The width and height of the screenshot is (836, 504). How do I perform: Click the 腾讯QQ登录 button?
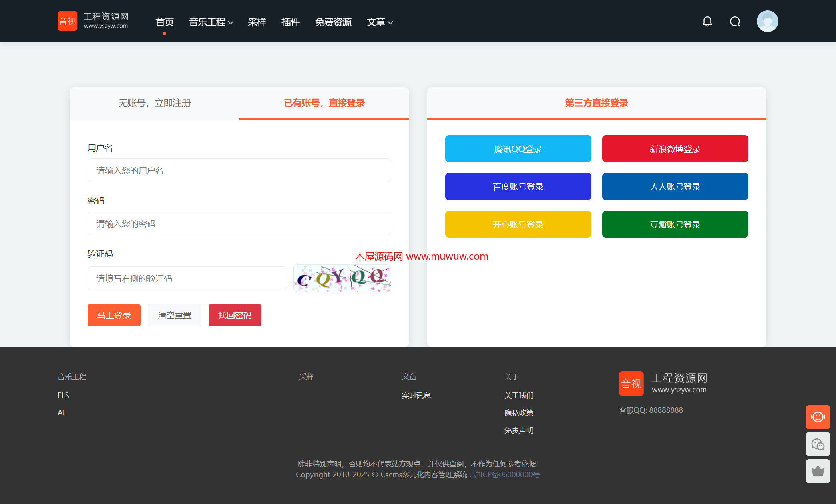518,149
